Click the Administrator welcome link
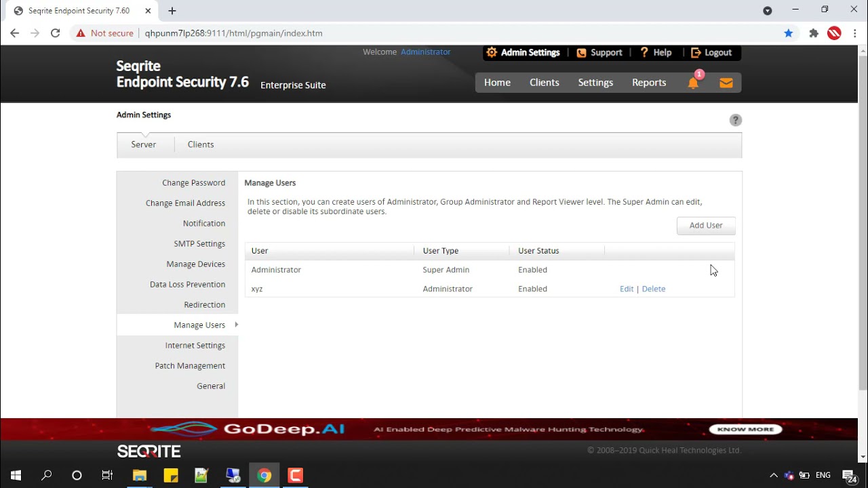 pos(425,52)
